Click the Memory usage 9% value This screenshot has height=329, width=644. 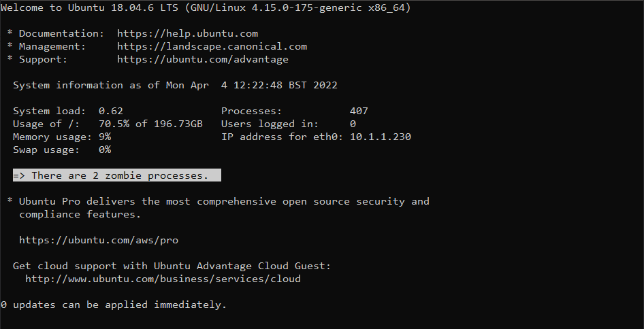[x=104, y=137]
